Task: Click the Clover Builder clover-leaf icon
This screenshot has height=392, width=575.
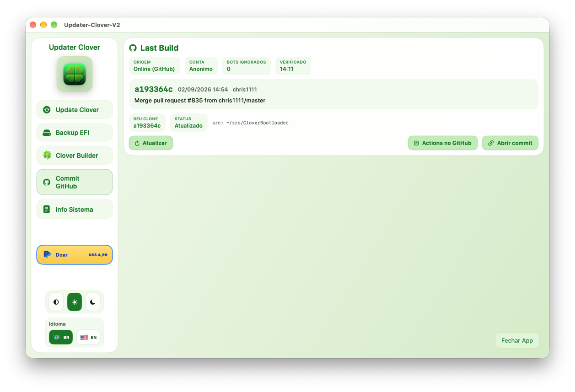Action: 47,155
